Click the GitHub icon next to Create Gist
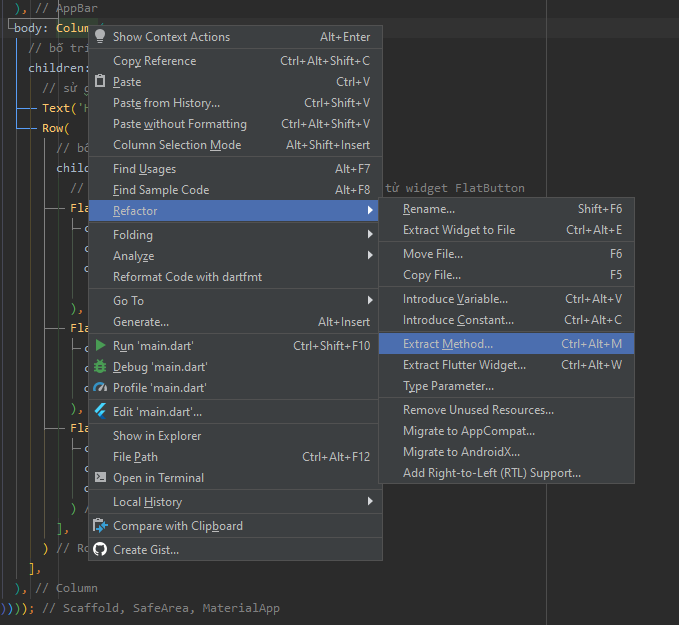This screenshot has width=679, height=625. click(x=100, y=549)
